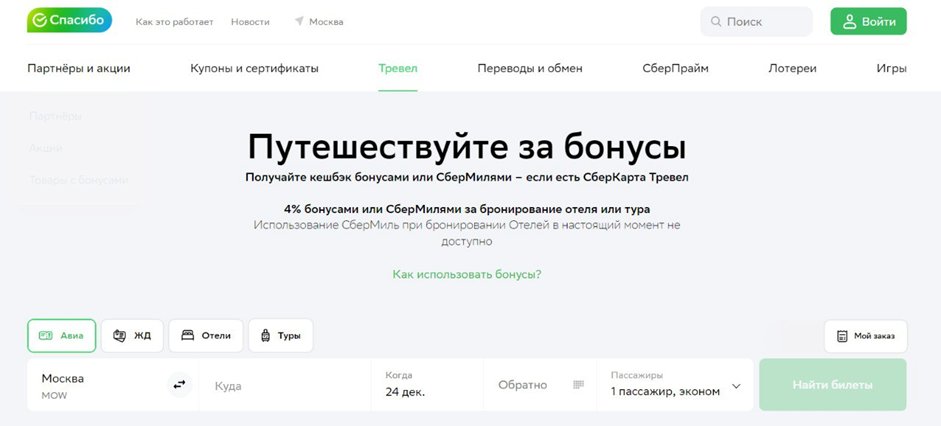941x426 pixels.
Task: Click the Спасибо logo
Action: tap(70, 20)
